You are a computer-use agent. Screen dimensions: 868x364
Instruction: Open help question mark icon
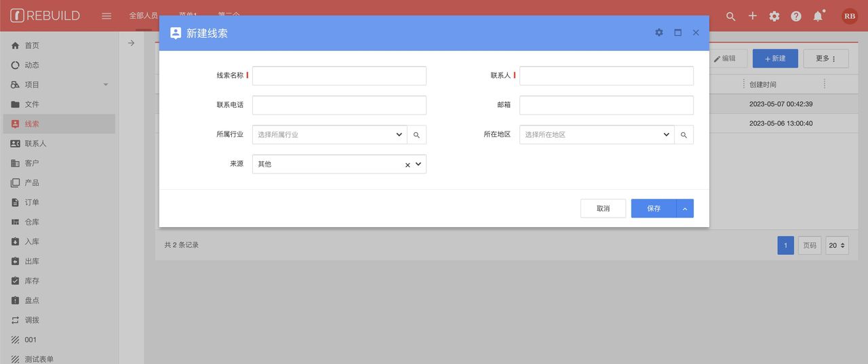[x=796, y=16]
